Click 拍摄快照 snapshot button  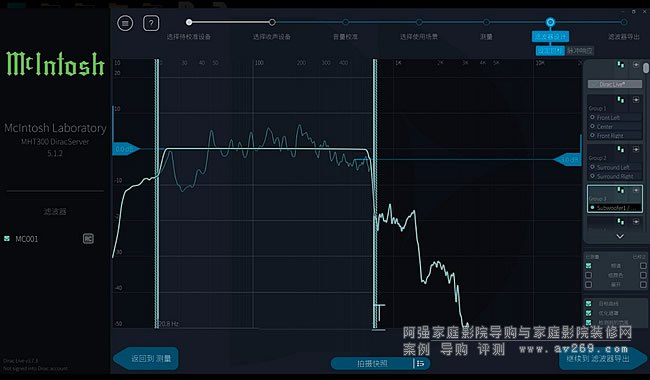[x=372, y=363]
